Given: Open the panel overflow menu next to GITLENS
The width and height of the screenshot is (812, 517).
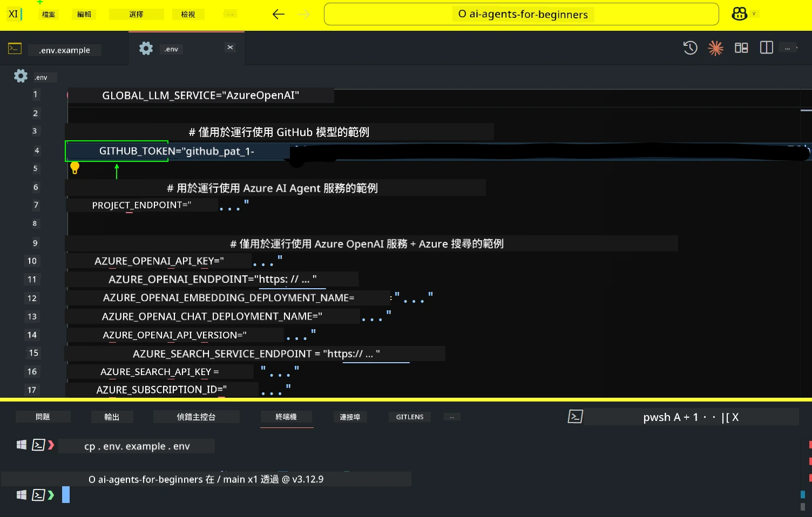Looking at the screenshot, I should pos(451,417).
